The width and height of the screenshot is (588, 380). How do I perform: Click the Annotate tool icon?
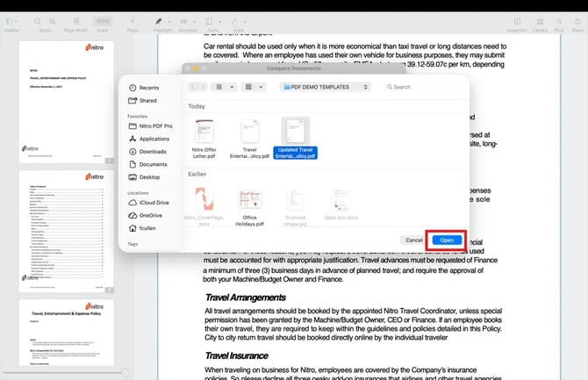click(x=183, y=21)
